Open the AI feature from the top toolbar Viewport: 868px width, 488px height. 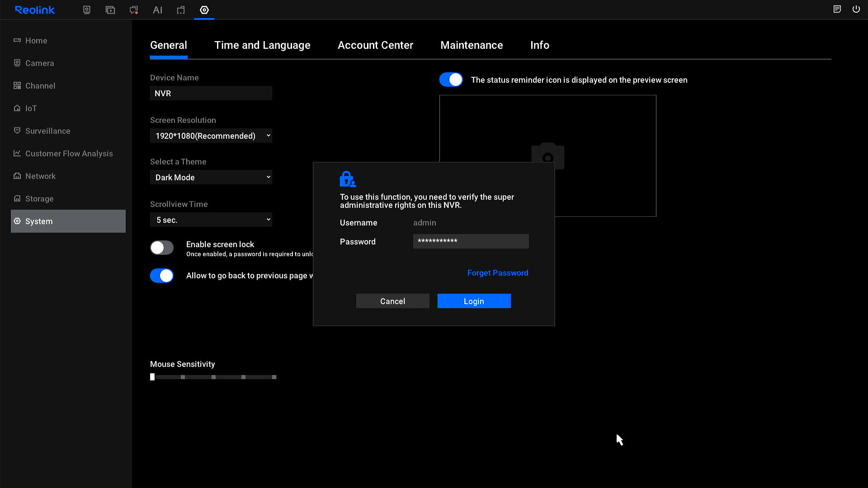(157, 9)
